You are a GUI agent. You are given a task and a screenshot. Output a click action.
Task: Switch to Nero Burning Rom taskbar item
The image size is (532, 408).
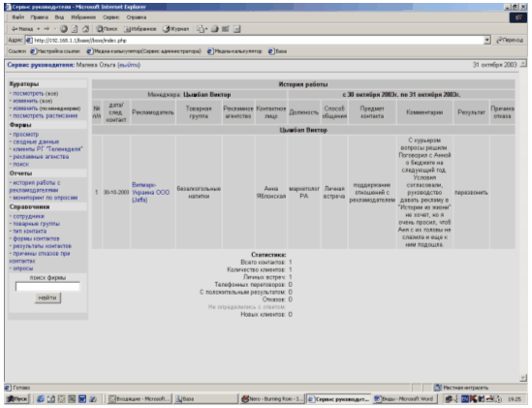pos(272,399)
